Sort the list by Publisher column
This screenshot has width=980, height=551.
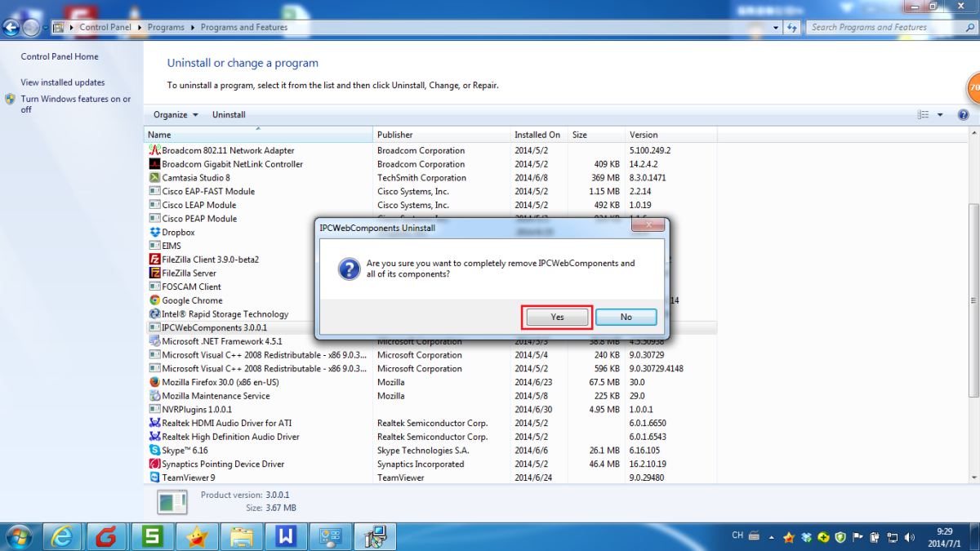pyautogui.click(x=442, y=135)
